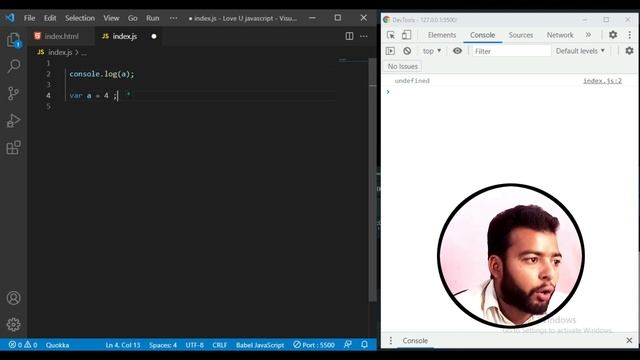The height and width of the screenshot is (360, 640).
Task: Click the feedback icon in status bar
Action: tap(348, 345)
